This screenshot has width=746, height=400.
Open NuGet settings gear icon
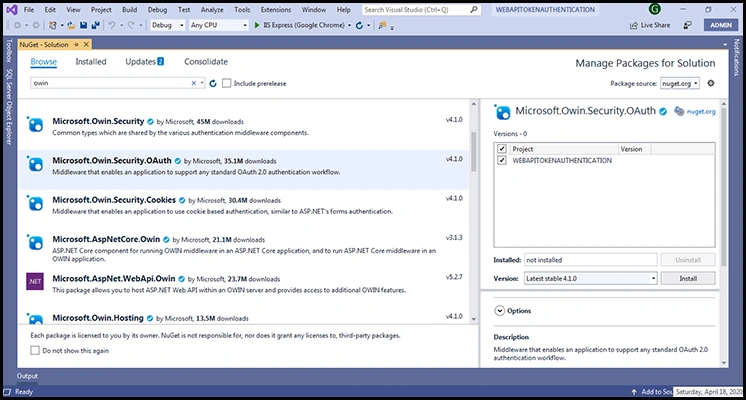pos(711,83)
